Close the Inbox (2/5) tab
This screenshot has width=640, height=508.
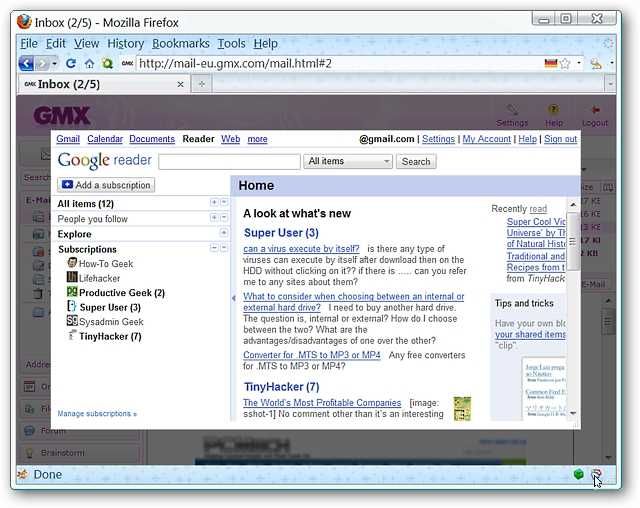pyautogui.click(x=180, y=84)
